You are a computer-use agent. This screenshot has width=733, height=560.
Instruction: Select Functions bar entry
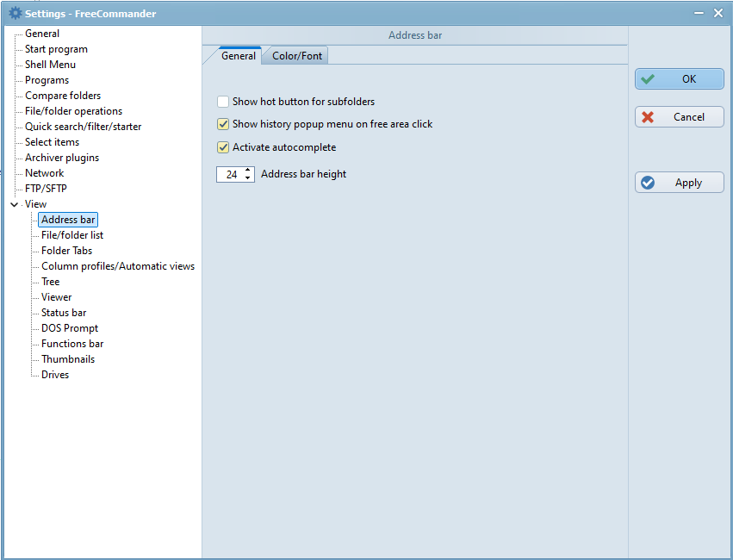[x=72, y=344]
